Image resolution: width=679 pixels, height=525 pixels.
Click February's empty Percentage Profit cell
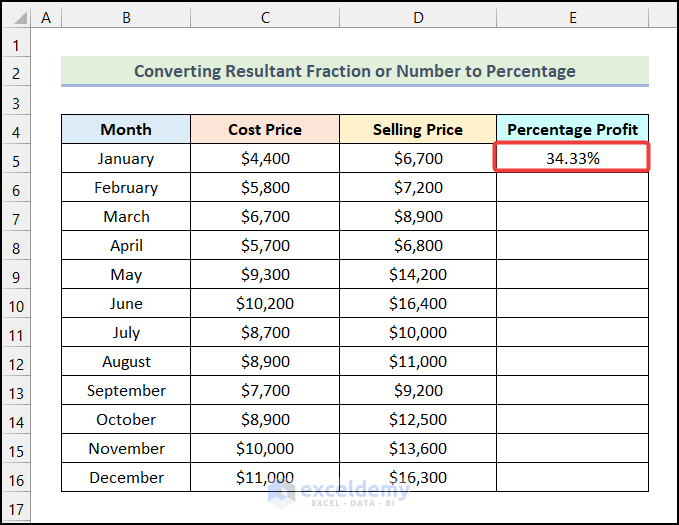pos(572,187)
